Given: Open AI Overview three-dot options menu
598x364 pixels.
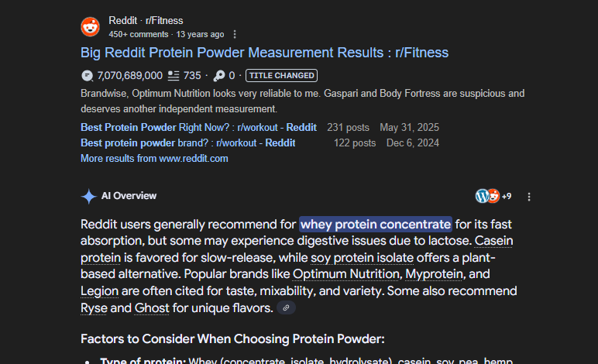Looking at the screenshot, I should click(529, 197).
